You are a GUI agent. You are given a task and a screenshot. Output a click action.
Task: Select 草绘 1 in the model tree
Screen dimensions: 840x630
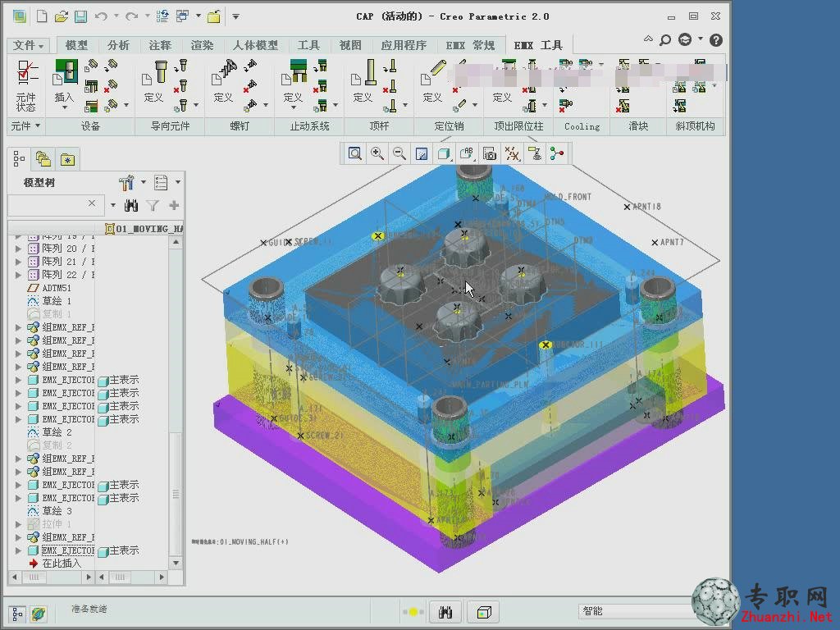click(x=57, y=301)
